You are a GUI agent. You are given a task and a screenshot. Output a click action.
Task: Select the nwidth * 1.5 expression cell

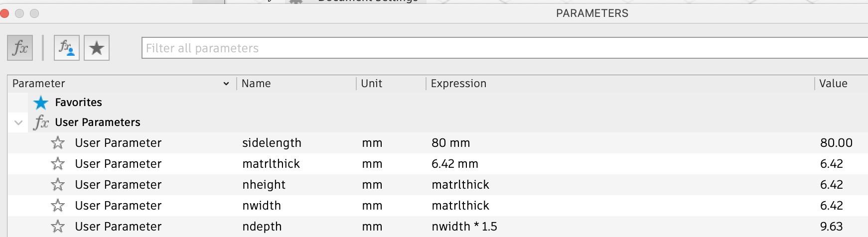(x=464, y=227)
